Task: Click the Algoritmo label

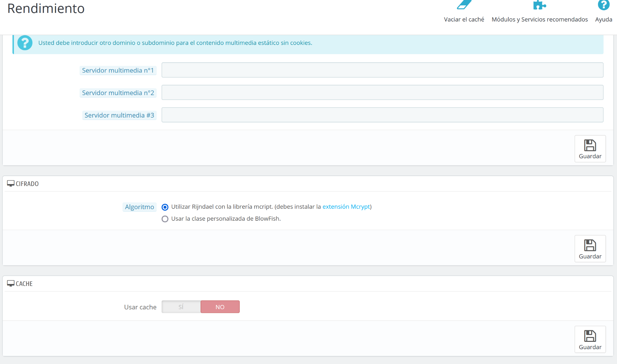Action: pyautogui.click(x=139, y=207)
